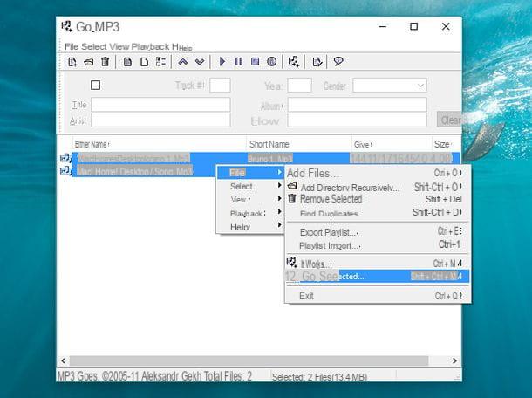This screenshot has height=398, width=532.
Task: Choose Export Playlist...
Action: (378, 232)
